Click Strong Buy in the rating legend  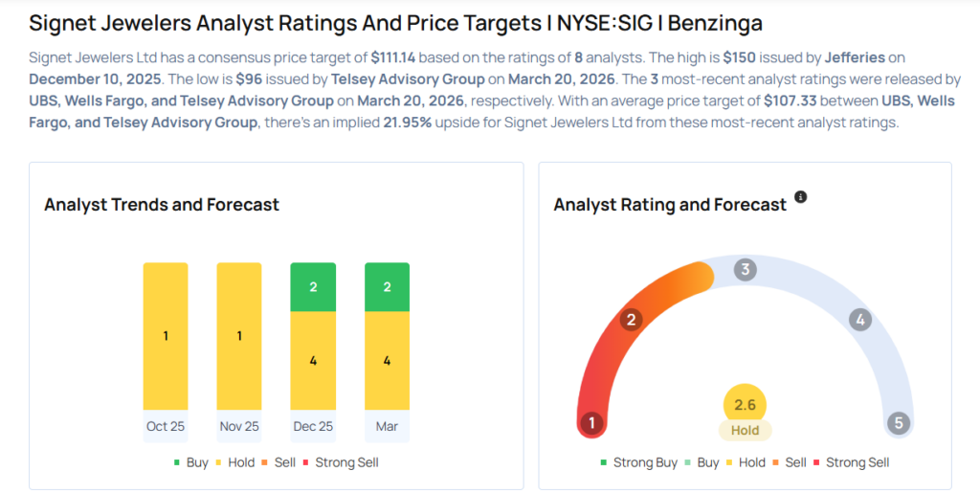point(638,462)
